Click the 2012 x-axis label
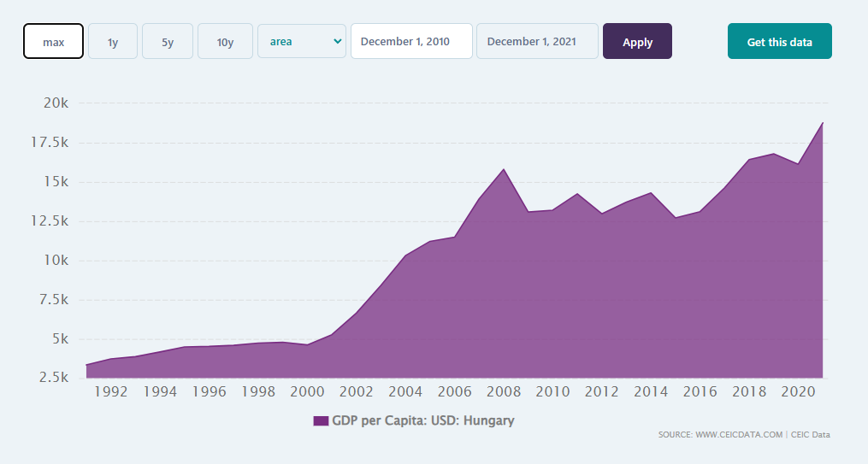Image resolution: width=868 pixels, height=464 pixels. click(602, 391)
